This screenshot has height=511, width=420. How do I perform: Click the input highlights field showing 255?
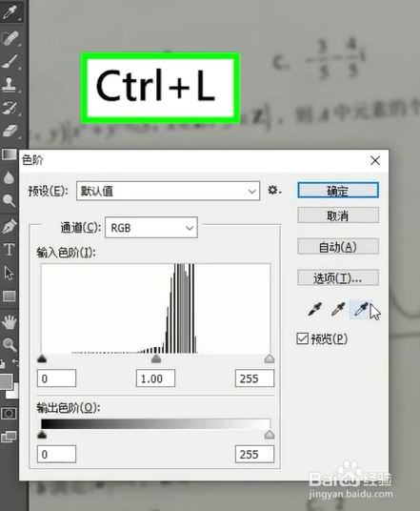[x=254, y=378]
